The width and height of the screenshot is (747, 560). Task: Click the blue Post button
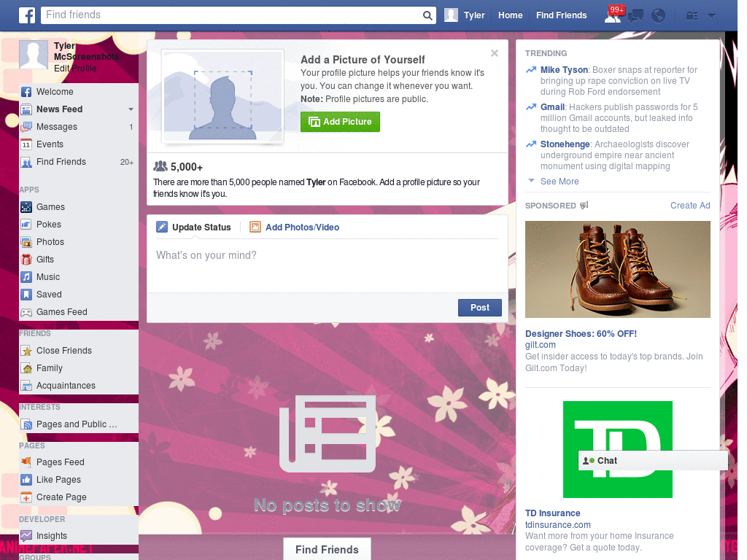click(480, 308)
